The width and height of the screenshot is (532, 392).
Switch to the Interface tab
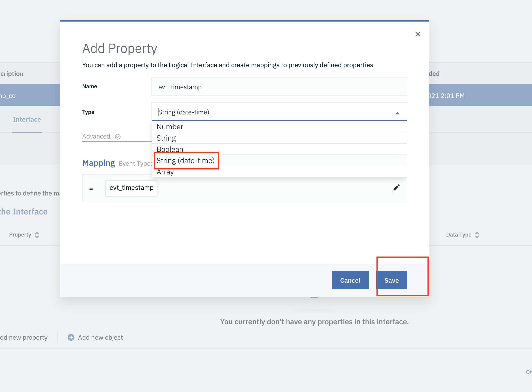[27, 120]
